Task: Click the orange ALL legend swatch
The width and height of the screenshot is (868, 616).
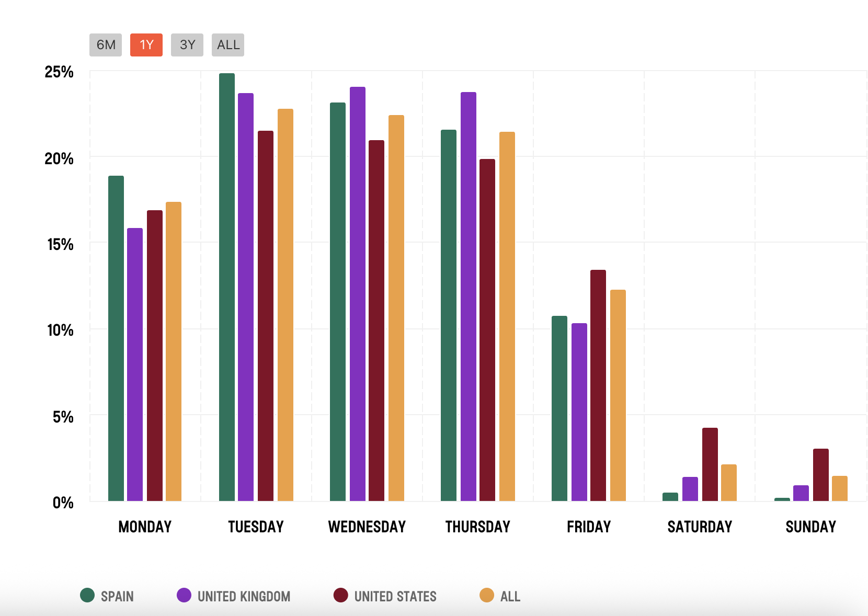Action: pos(487,595)
